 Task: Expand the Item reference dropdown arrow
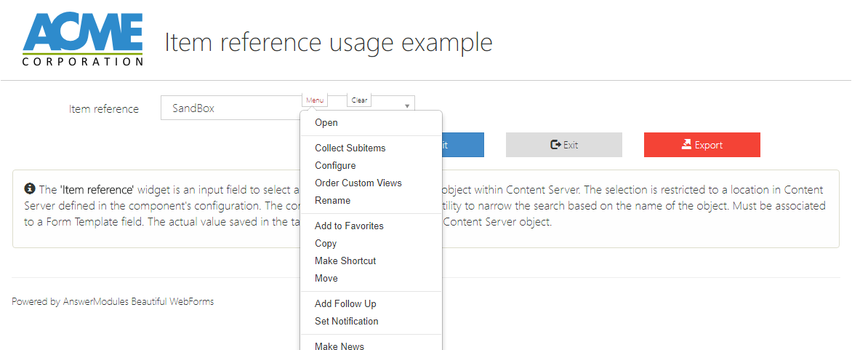pyautogui.click(x=407, y=106)
